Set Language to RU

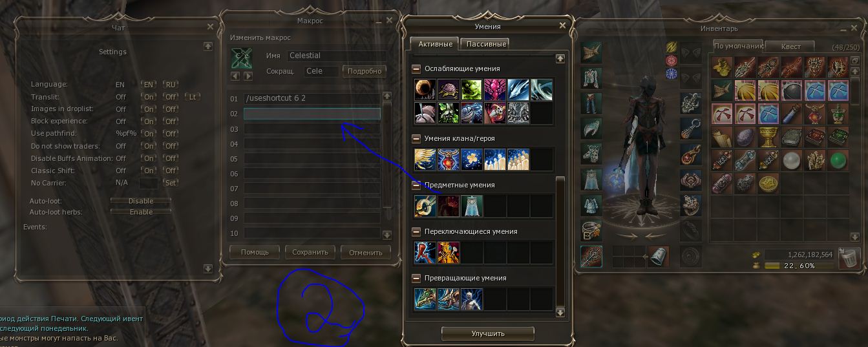pos(171,85)
